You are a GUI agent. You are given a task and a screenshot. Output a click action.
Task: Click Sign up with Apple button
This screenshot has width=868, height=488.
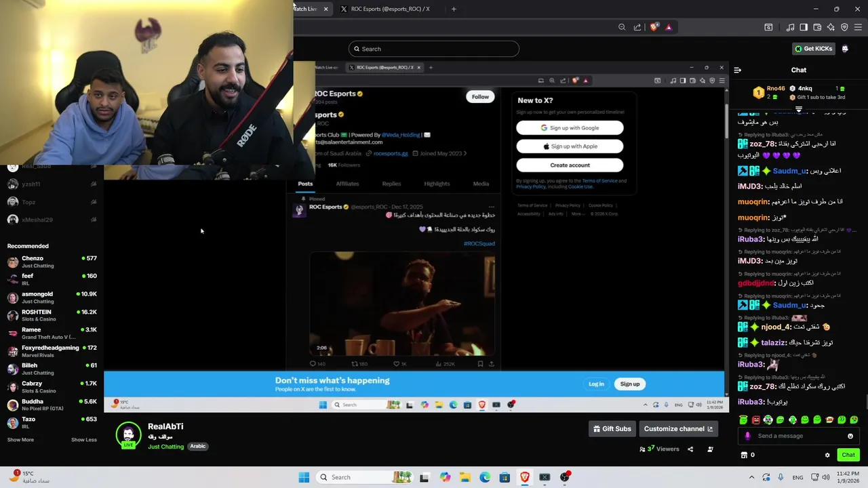click(x=570, y=146)
